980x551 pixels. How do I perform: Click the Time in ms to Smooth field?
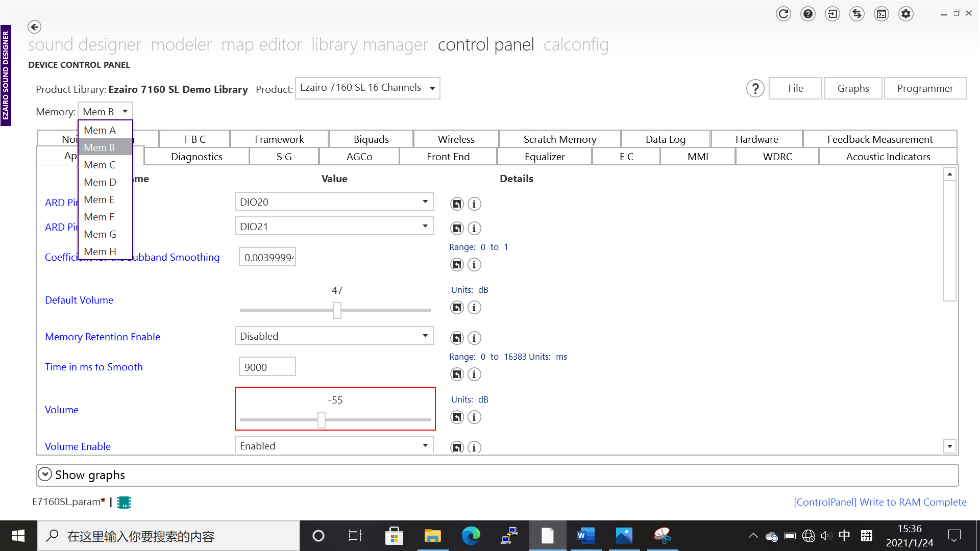pos(267,367)
